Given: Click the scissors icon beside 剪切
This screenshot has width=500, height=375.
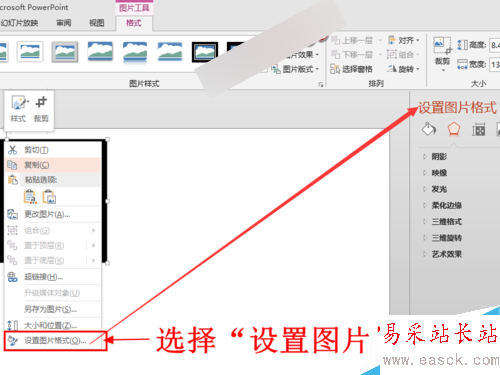Looking at the screenshot, I should pos(12,150).
